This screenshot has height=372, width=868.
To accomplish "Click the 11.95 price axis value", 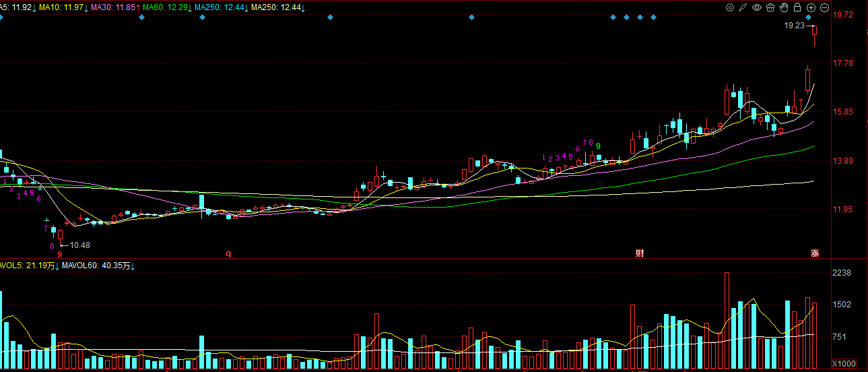I will (843, 210).
